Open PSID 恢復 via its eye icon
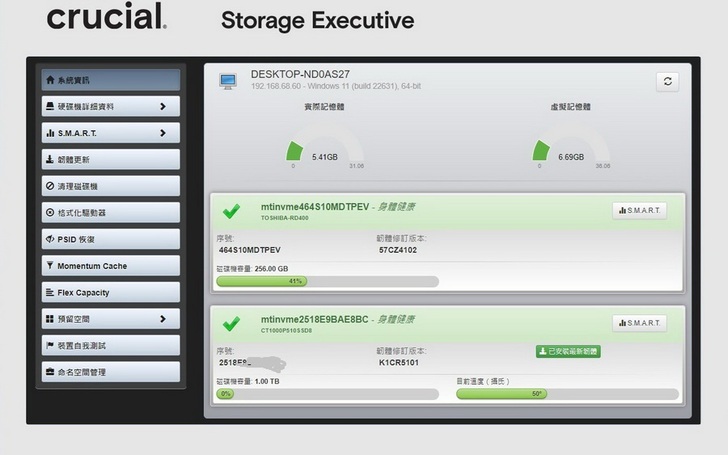The height and width of the screenshot is (455, 728). 50,240
